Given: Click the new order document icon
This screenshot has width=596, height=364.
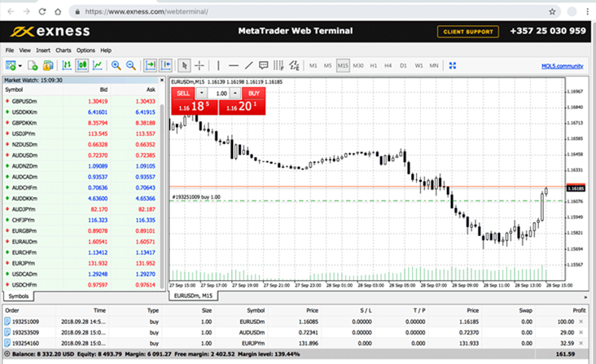Looking at the screenshot, I should (33, 66).
